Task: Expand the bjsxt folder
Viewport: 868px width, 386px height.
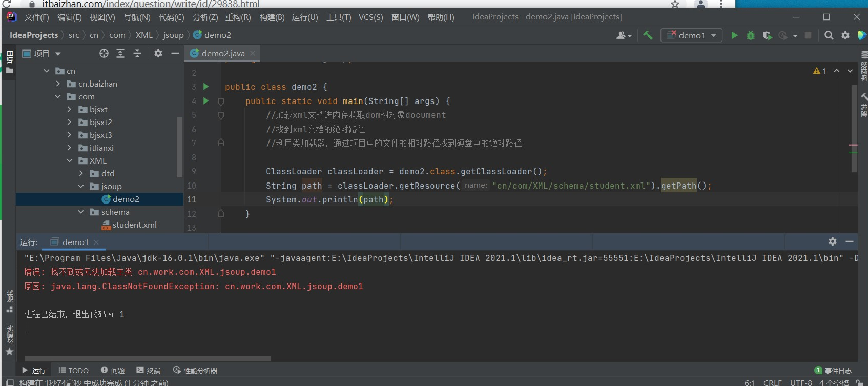Action: point(69,109)
